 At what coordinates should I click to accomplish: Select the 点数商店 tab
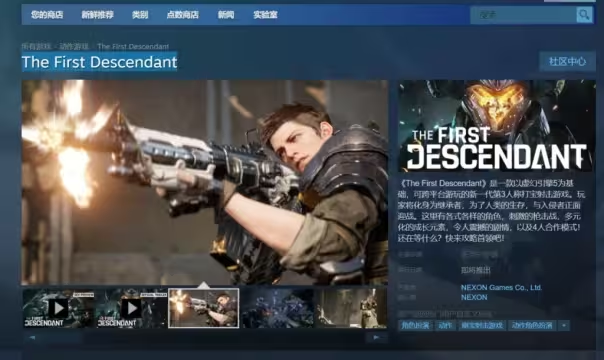183,15
